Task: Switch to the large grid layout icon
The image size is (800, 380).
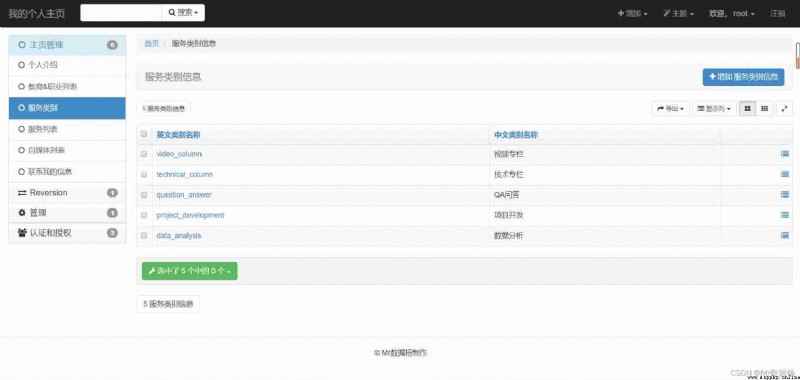Action: 747,109
